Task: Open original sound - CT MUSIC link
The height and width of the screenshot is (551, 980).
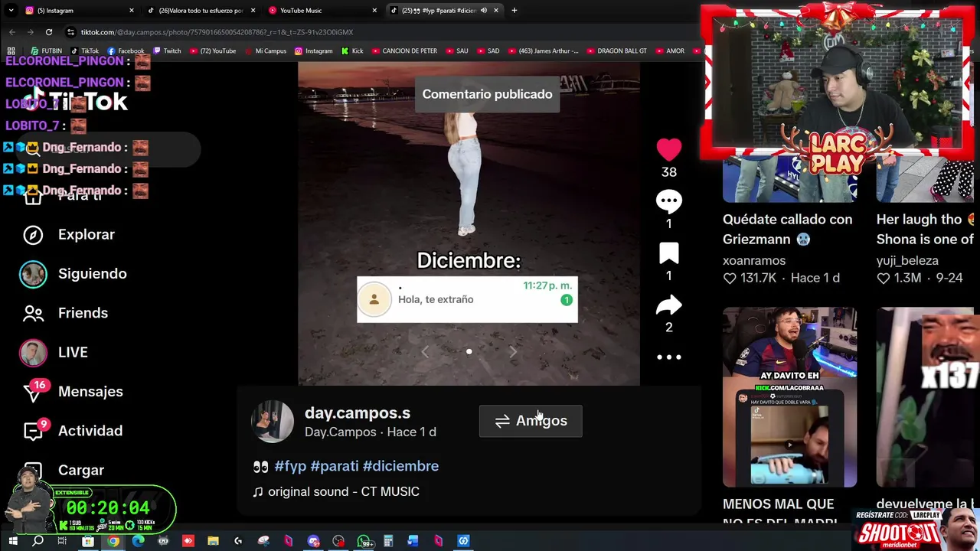Action: coord(344,491)
